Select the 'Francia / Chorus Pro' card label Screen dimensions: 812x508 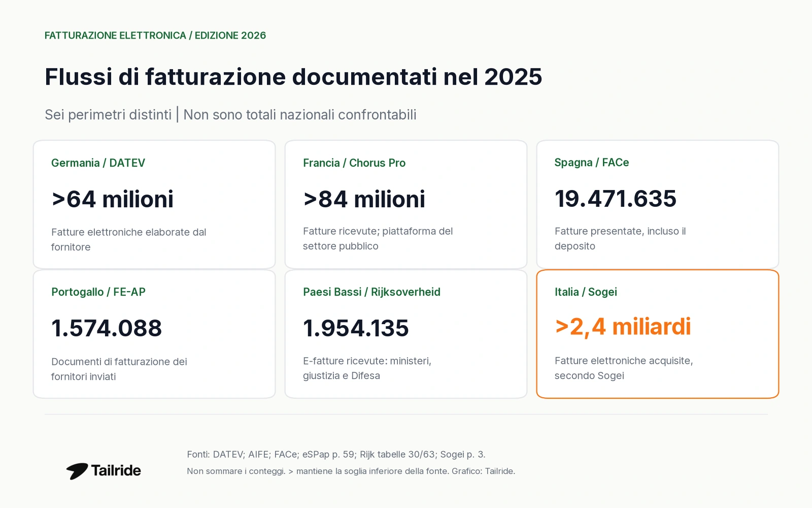(354, 163)
